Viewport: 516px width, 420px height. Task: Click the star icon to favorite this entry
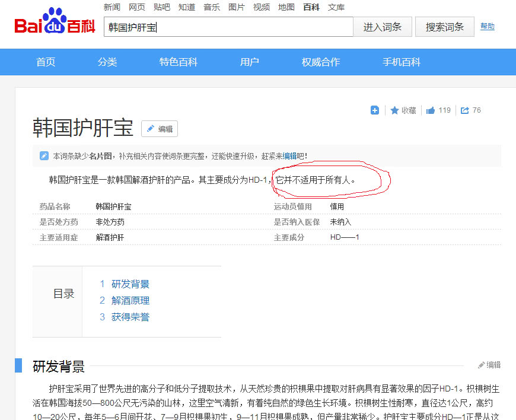point(396,110)
